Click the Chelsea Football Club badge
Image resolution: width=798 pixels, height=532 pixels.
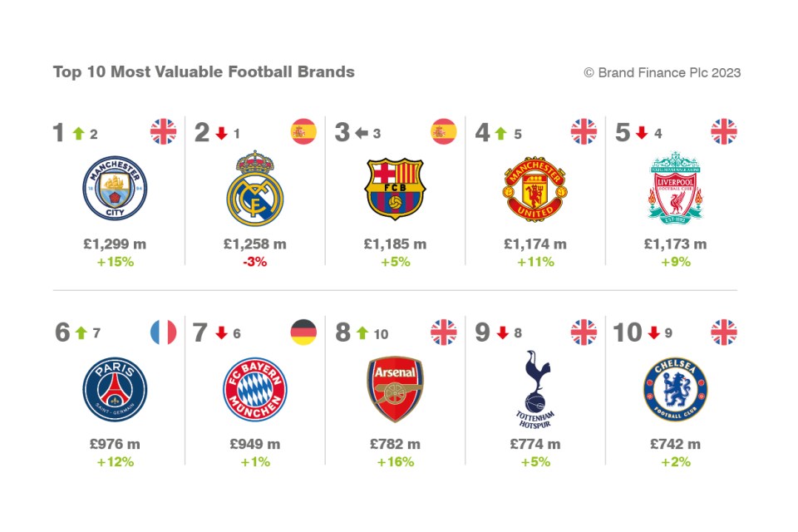click(x=675, y=389)
